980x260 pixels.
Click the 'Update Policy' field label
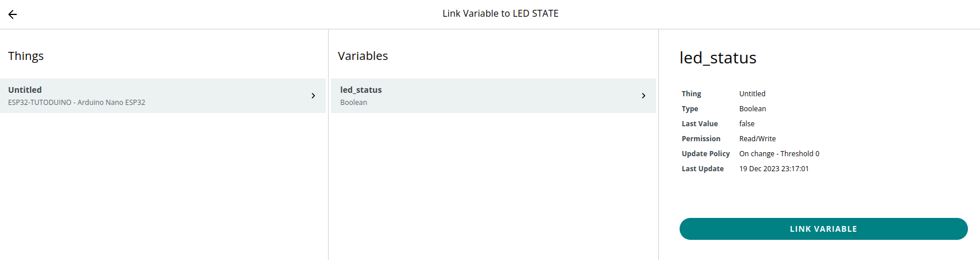(x=706, y=154)
